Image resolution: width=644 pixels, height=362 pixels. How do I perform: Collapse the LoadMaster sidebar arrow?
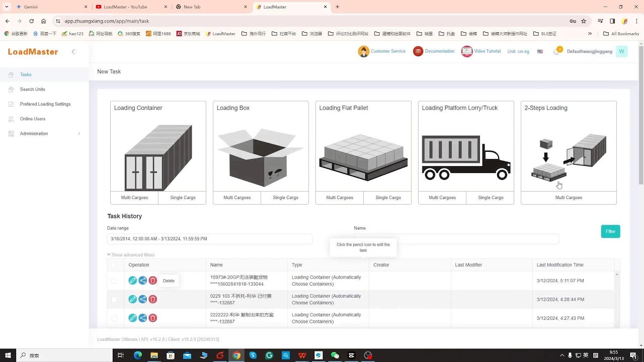pos(73,52)
